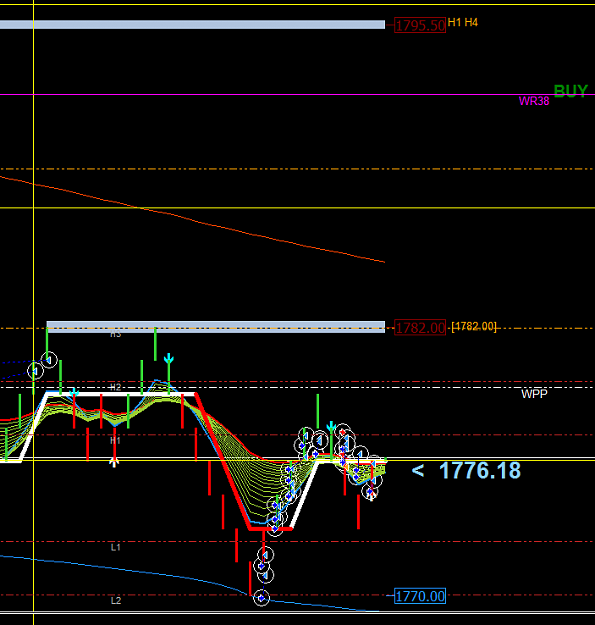
Task: Click the WPP pivot label
Action: [534, 394]
